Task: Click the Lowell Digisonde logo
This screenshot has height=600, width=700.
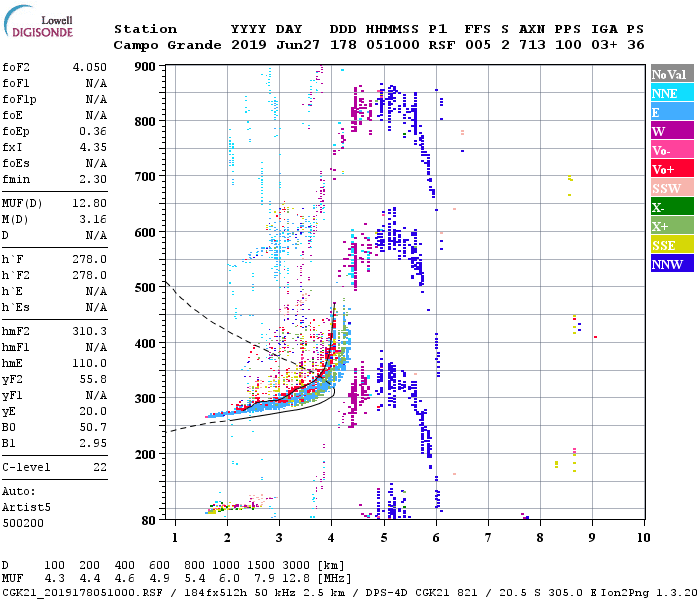Action: (38, 21)
